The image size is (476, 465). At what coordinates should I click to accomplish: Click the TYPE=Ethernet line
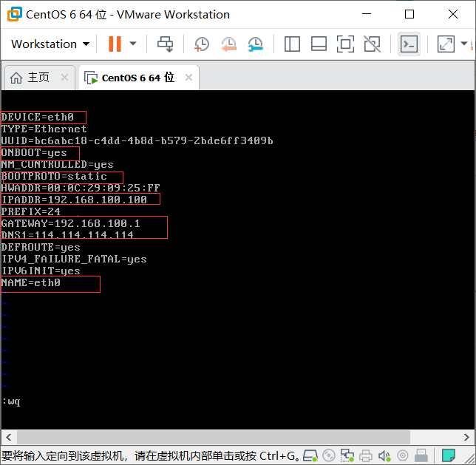click(44, 129)
